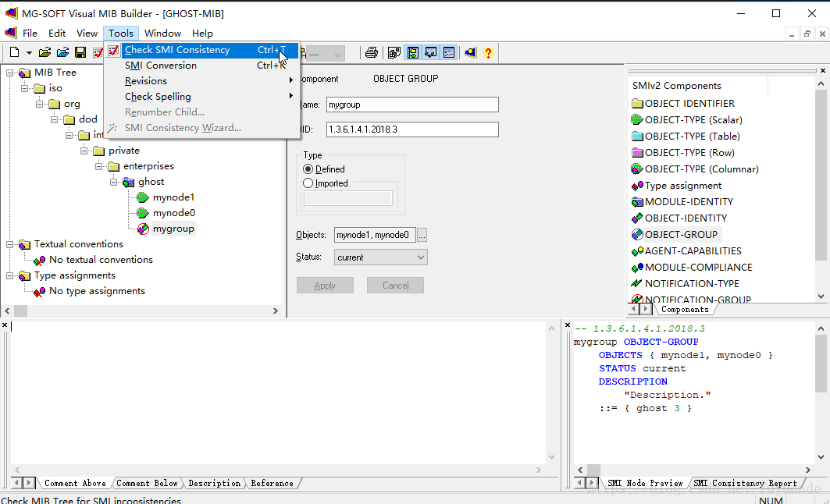Toggle the comment panel toolbar icon
This screenshot has width=830, height=504.
point(431,52)
